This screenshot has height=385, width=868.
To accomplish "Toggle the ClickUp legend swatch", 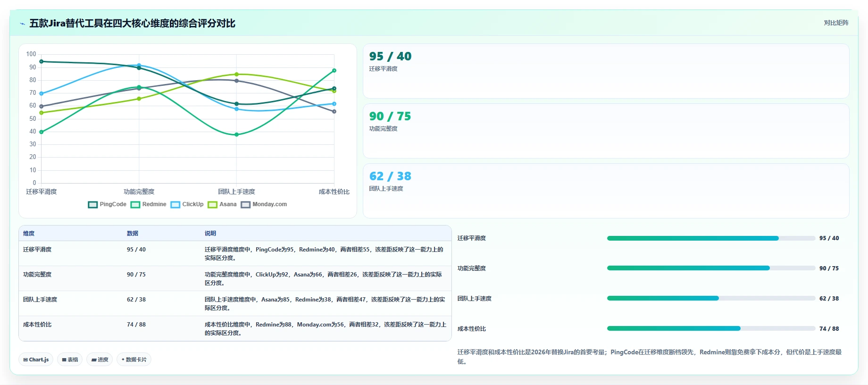I will click(x=175, y=205).
